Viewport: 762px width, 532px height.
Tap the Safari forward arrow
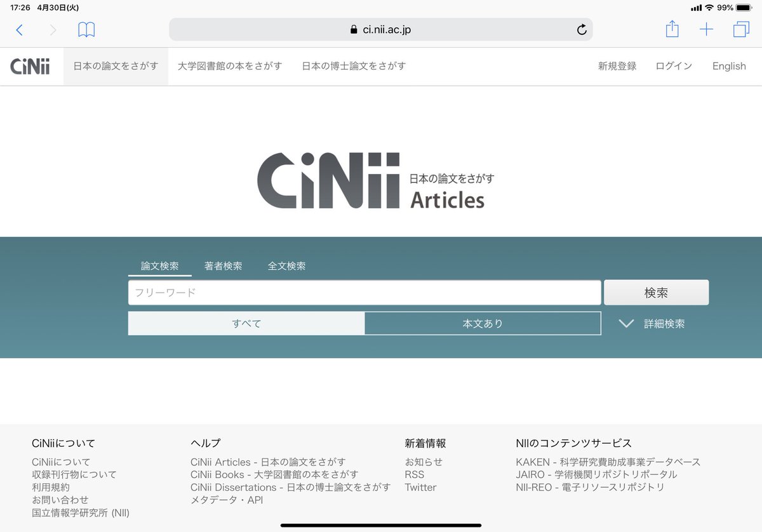[53, 30]
